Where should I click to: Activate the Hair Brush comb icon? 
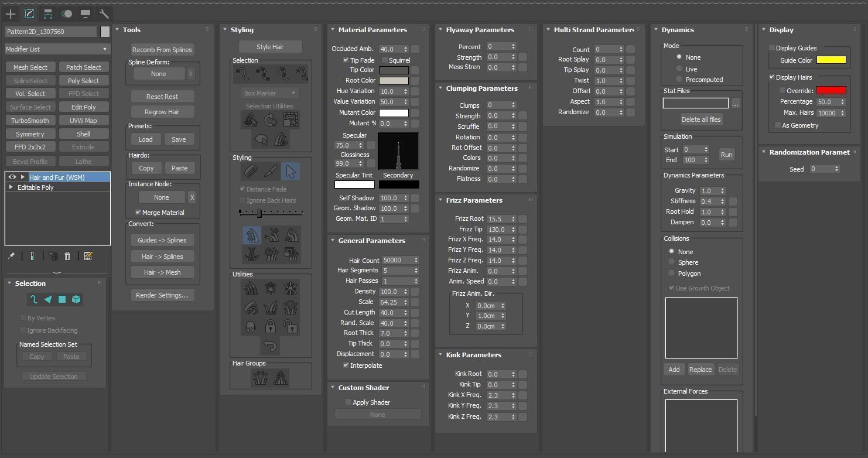pyautogui.click(x=250, y=171)
